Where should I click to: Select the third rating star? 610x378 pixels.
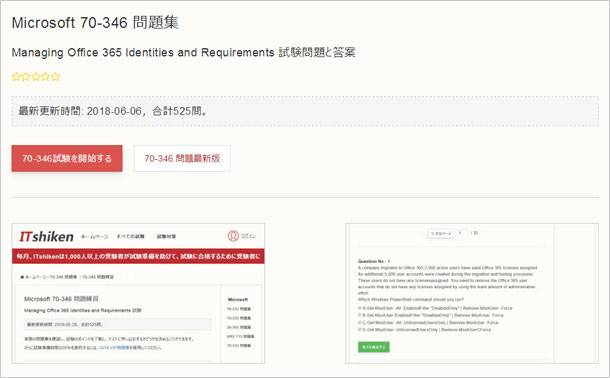[36, 77]
